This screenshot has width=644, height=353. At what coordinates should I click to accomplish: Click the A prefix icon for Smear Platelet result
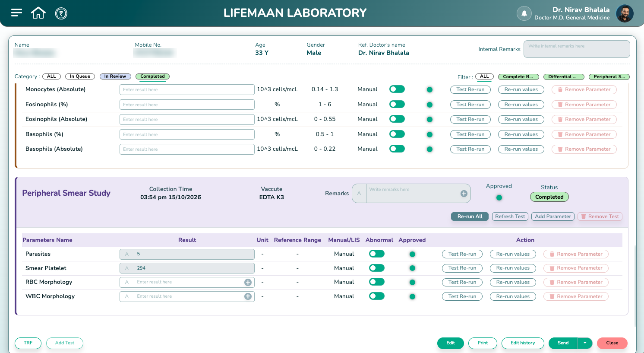click(x=127, y=268)
